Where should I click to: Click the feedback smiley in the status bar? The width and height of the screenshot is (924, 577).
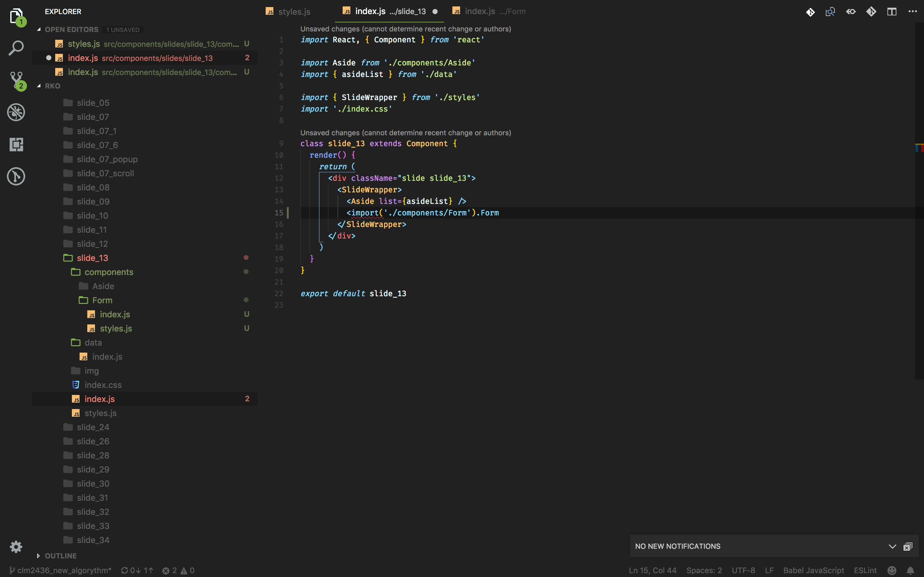coord(892,570)
